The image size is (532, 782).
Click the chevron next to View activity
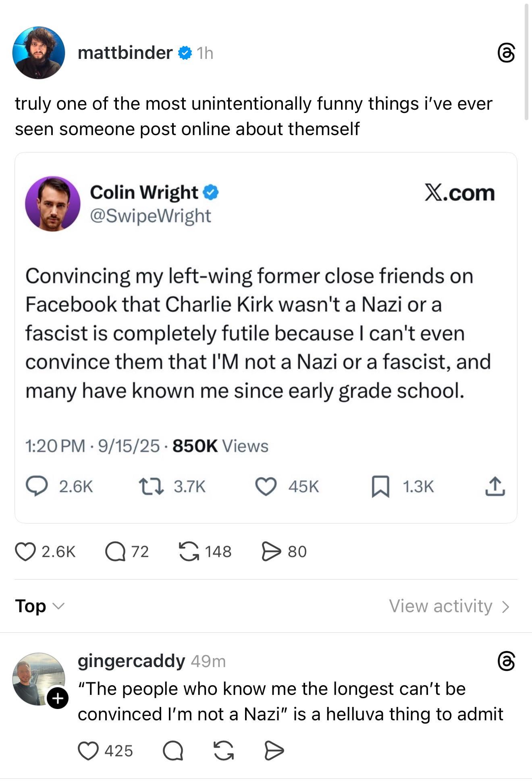point(506,607)
